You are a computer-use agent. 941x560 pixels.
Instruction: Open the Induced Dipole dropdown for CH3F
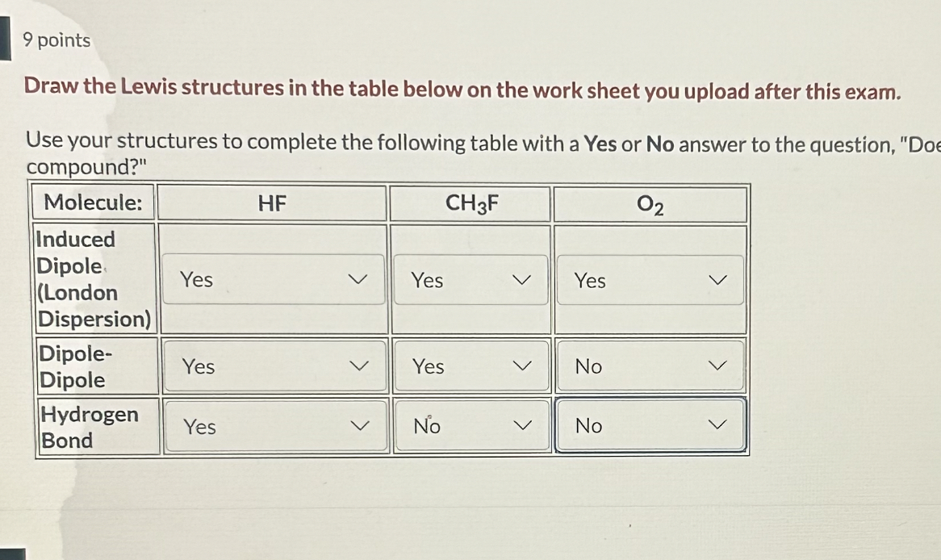(470, 280)
